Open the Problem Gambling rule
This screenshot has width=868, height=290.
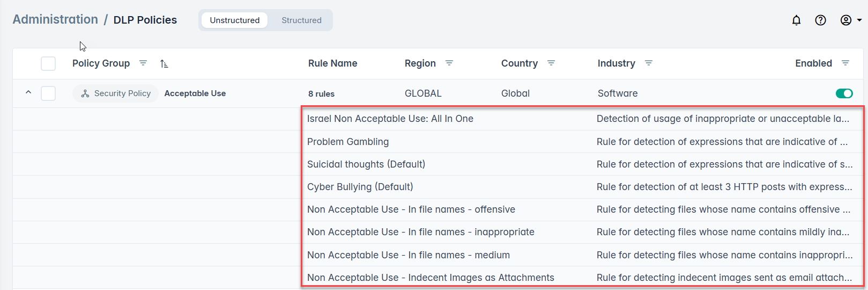[x=348, y=142]
